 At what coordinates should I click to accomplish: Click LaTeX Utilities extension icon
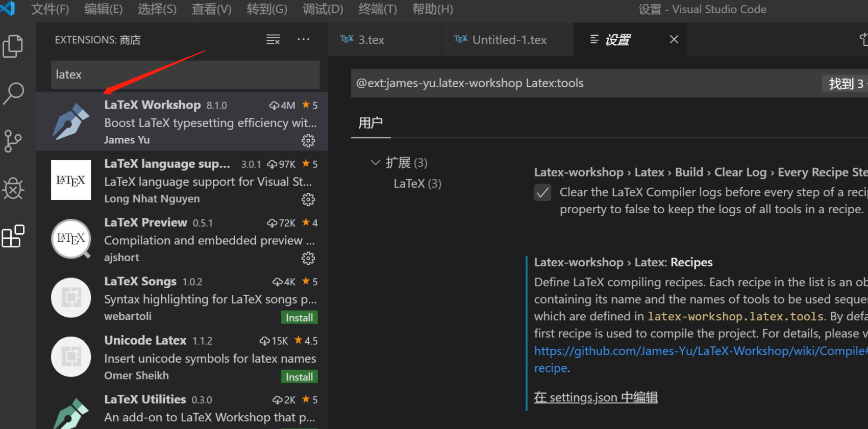pos(71,413)
